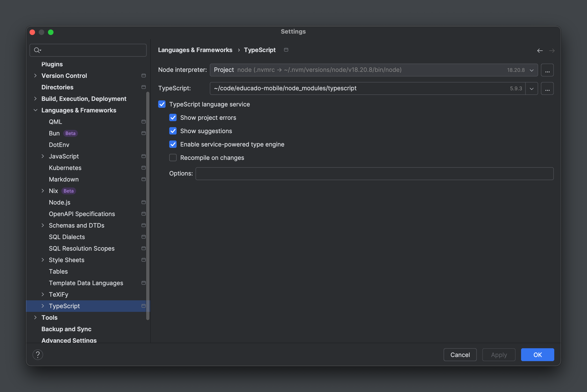Image resolution: width=587 pixels, height=392 pixels.
Task: Disable Show suggestions
Action: point(173,131)
